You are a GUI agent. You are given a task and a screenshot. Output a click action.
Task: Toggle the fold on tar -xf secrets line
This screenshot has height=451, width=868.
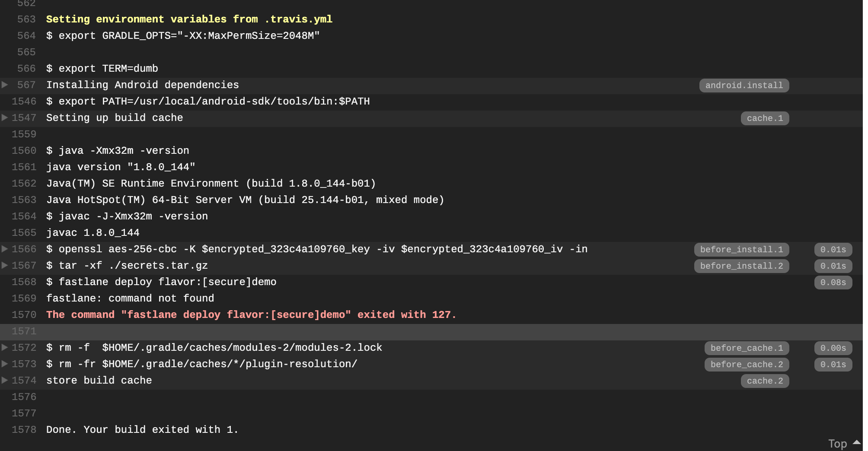click(x=5, y=266)
